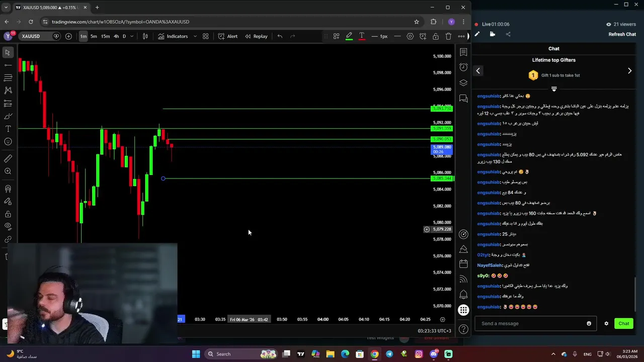Toggle lock all drawings in left sidebar
Screen dimensions: 644x362
point(8,214)
